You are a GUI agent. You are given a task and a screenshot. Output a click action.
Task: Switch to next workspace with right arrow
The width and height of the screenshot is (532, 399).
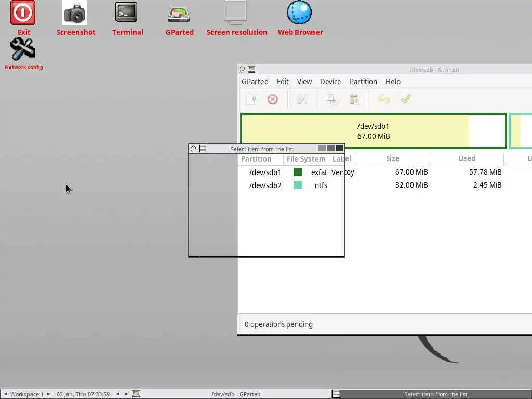coord(48,394)
